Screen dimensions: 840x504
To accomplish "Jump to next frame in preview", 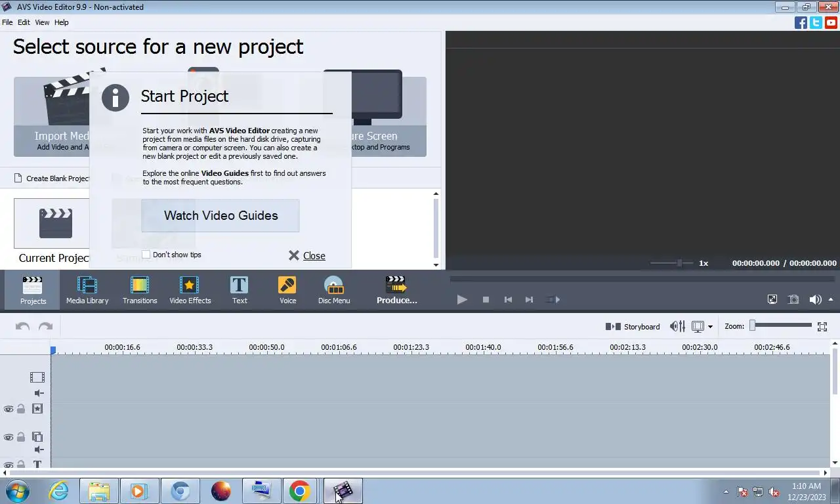I will pyautogui.click(x=529, y=299).
